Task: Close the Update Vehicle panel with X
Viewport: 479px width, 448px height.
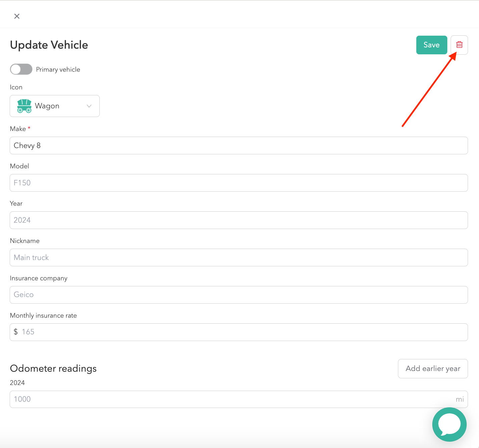Action: pos(17,16)
